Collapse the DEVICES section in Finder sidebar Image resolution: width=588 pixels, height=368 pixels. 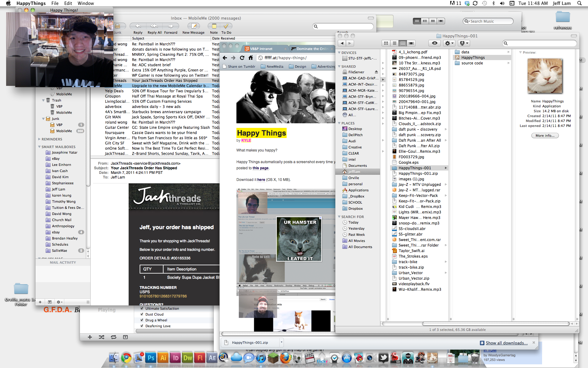(339, 53)
